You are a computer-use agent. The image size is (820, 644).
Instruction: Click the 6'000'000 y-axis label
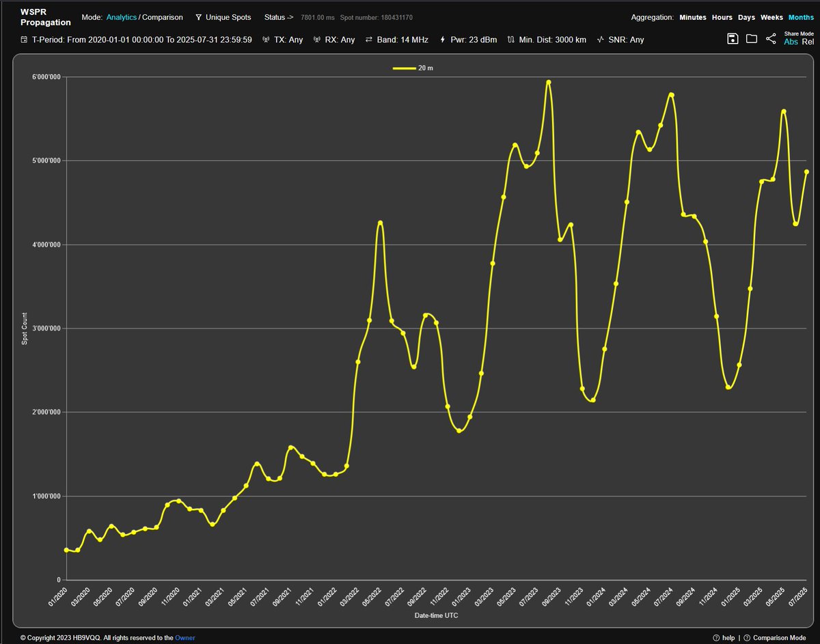coord(46,77)
